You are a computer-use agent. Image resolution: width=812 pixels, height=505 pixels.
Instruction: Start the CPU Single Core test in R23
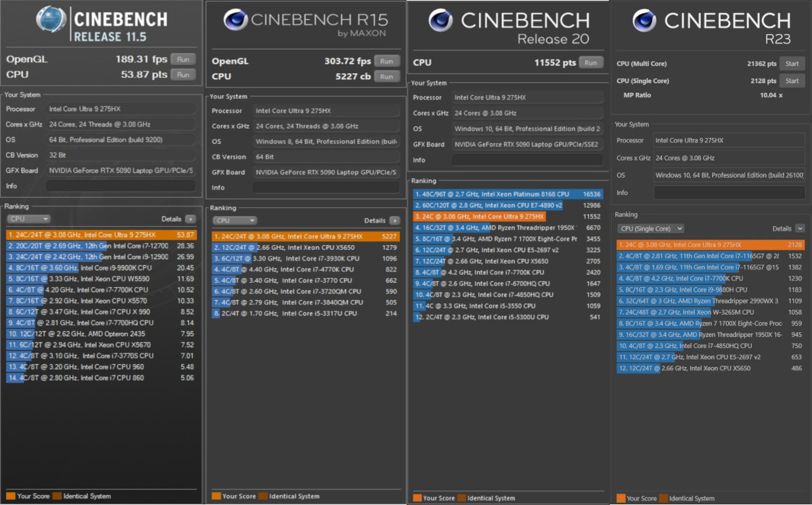click(791, 81)
